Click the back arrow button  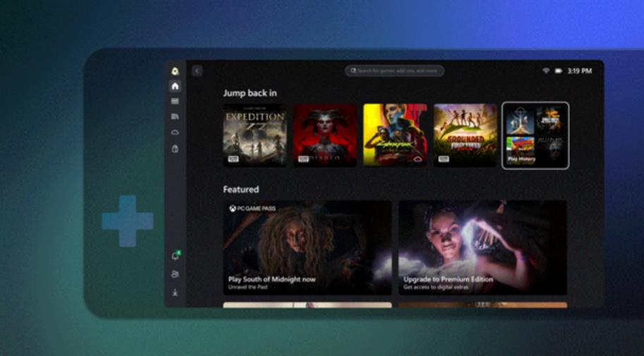197,71
